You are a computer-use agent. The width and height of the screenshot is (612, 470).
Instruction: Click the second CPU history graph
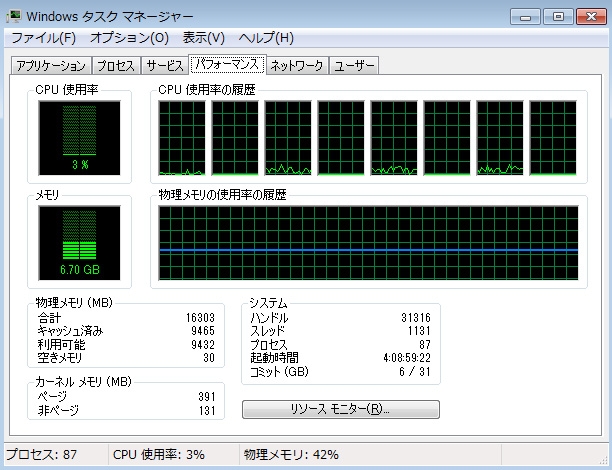pyautogui.click(x=235, y=138)
